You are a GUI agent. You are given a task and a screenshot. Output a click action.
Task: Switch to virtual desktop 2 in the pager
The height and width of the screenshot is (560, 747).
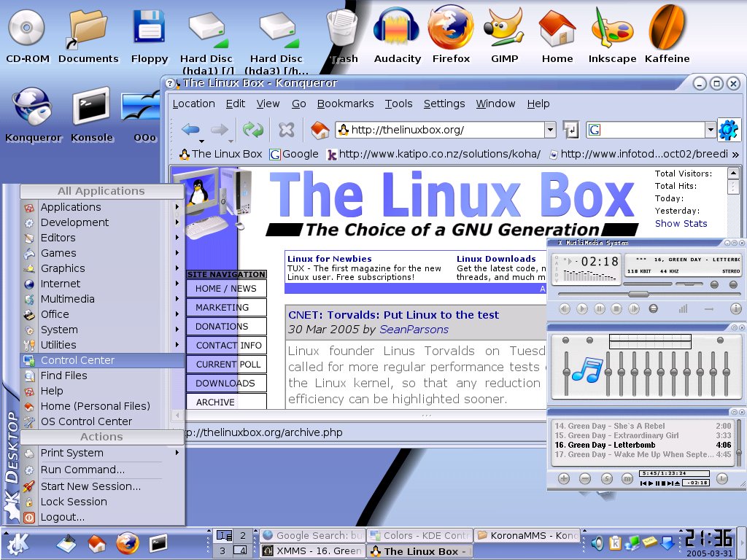pos(242,535)
